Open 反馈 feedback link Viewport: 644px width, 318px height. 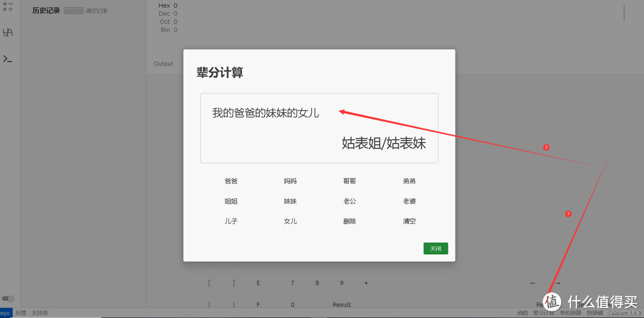point(20,313)
